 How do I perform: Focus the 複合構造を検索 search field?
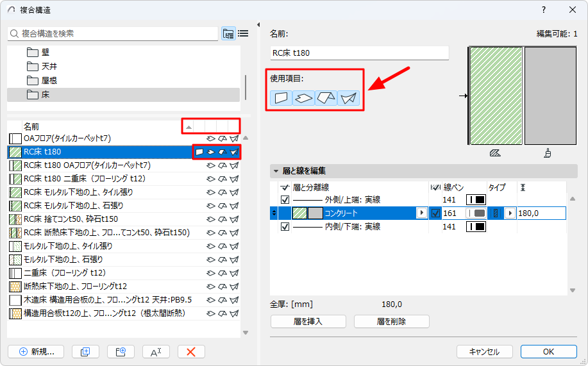pos(112,34)
